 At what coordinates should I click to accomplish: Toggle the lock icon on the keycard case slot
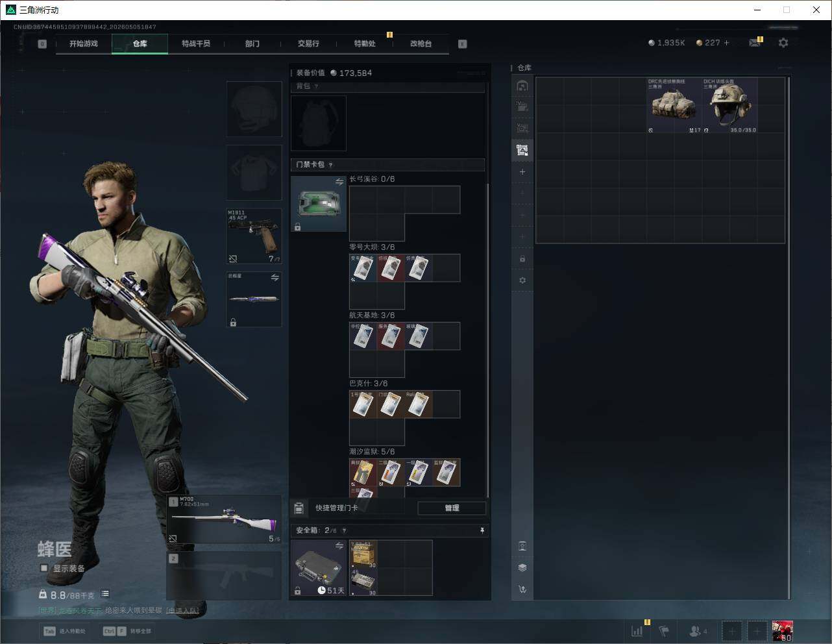(297, 227)
